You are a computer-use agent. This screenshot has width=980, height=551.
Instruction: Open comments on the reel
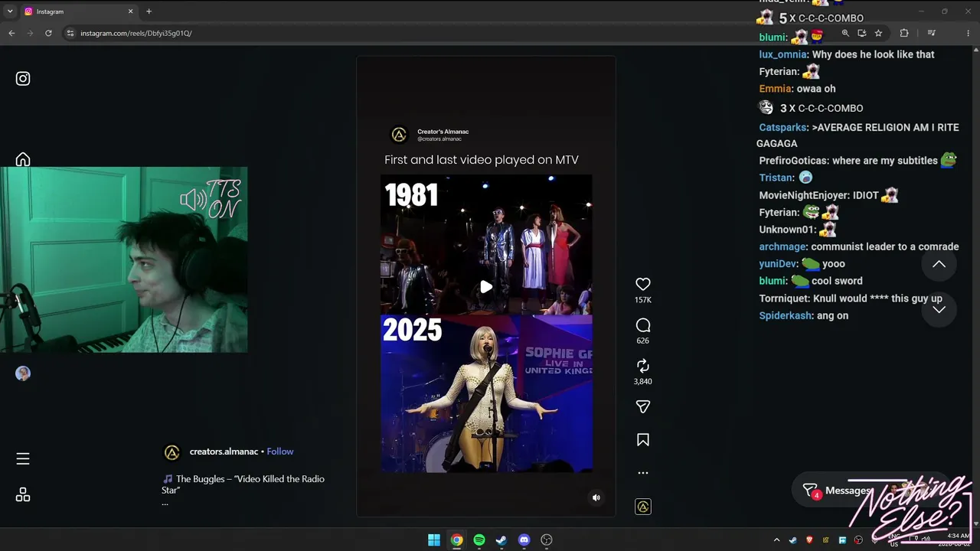(643, 325)
